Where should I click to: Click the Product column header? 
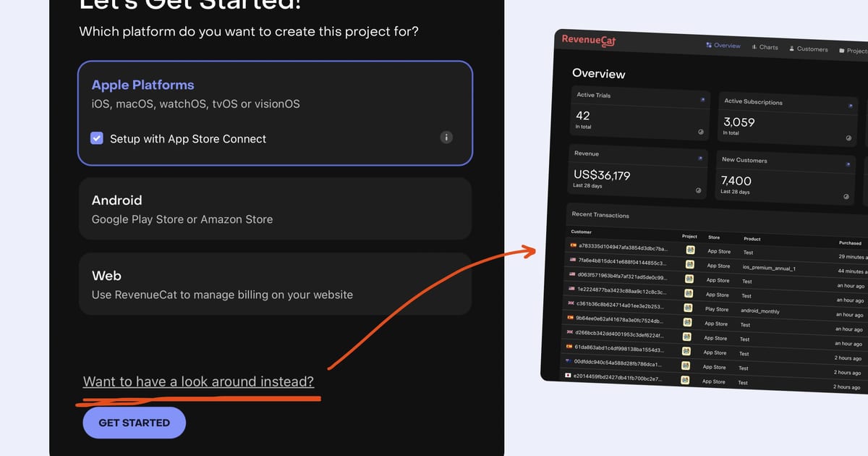tap(752, 239)
